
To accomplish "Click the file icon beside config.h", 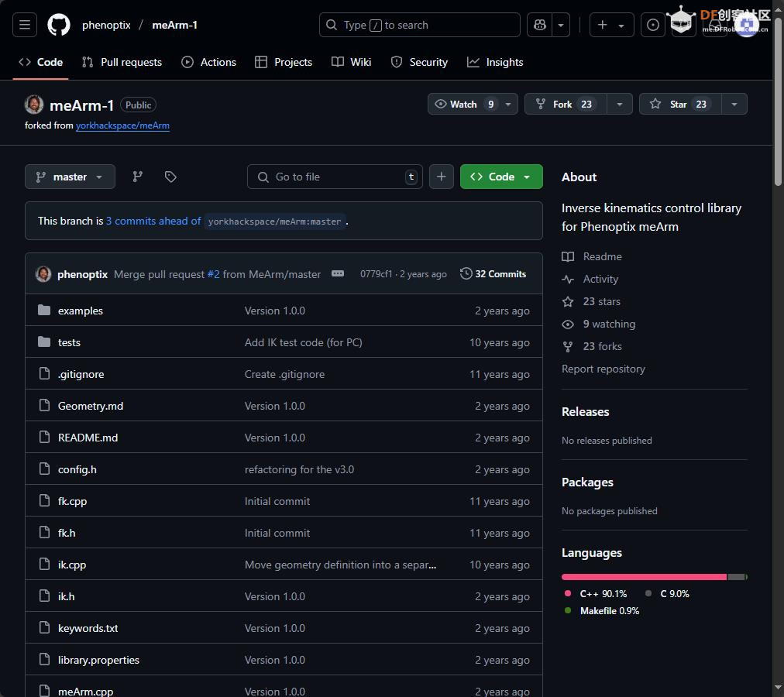I will (x=44, y=469).
